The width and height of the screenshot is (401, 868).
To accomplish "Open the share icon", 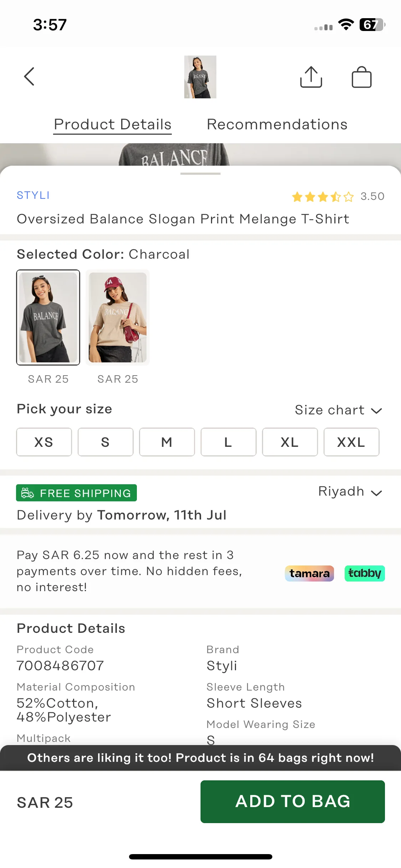I will [311, 77].
